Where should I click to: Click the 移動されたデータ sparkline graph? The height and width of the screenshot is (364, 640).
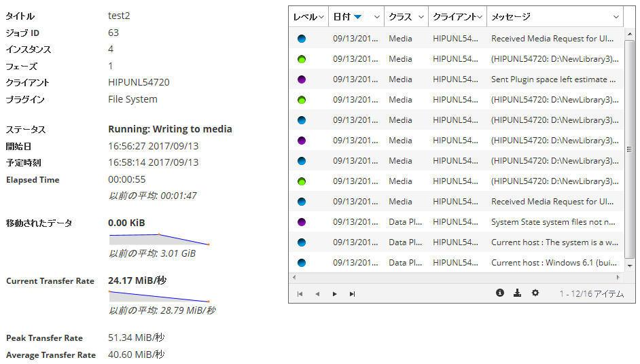click(x=159, y=239)
